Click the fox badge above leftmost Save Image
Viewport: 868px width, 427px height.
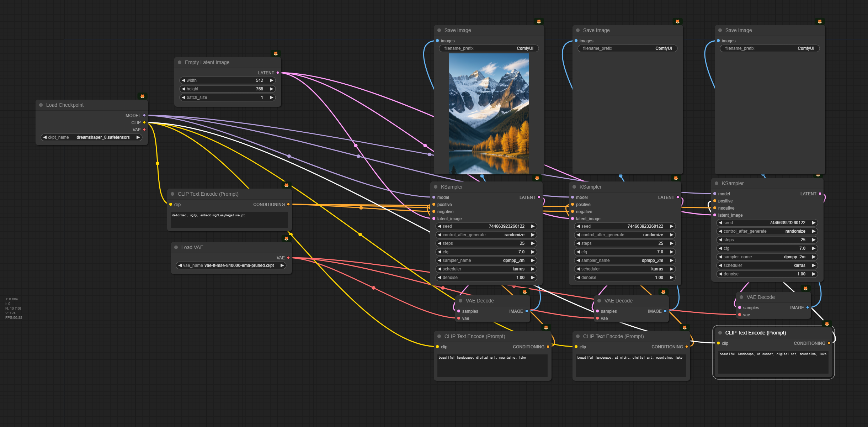point(539,21)
